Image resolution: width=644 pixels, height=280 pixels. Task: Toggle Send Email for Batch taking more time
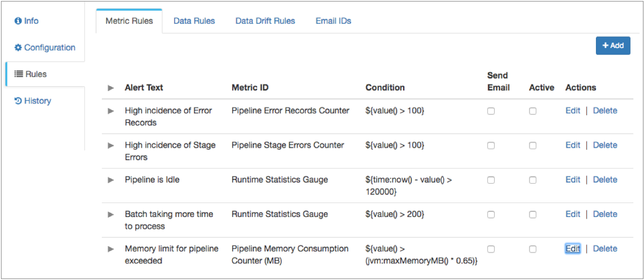coord(491,215)
